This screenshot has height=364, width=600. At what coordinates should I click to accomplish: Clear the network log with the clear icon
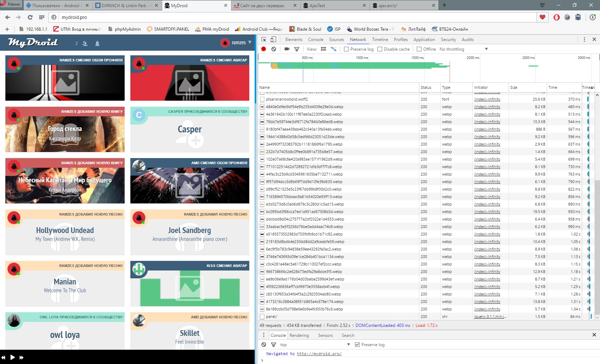[274, 49]
